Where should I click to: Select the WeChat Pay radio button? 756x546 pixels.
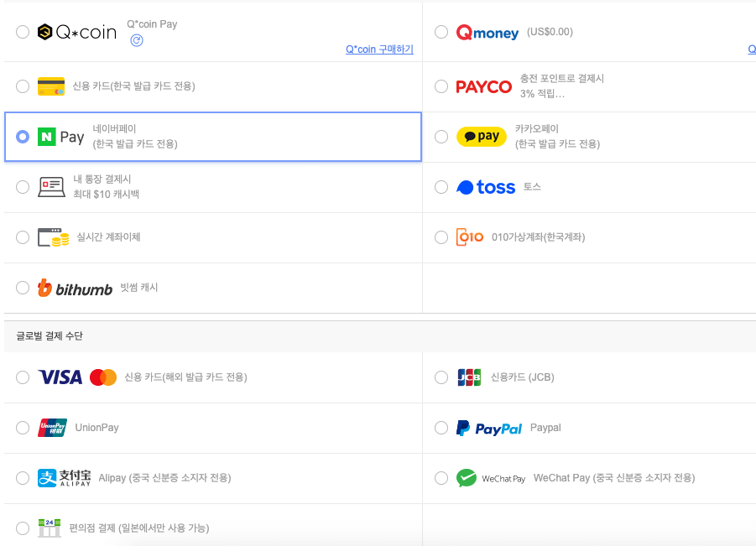441,478
